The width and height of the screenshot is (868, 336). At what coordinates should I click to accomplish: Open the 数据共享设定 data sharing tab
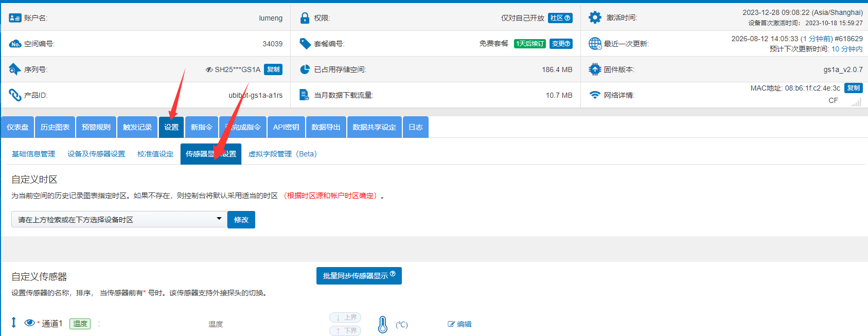[374, 127]
